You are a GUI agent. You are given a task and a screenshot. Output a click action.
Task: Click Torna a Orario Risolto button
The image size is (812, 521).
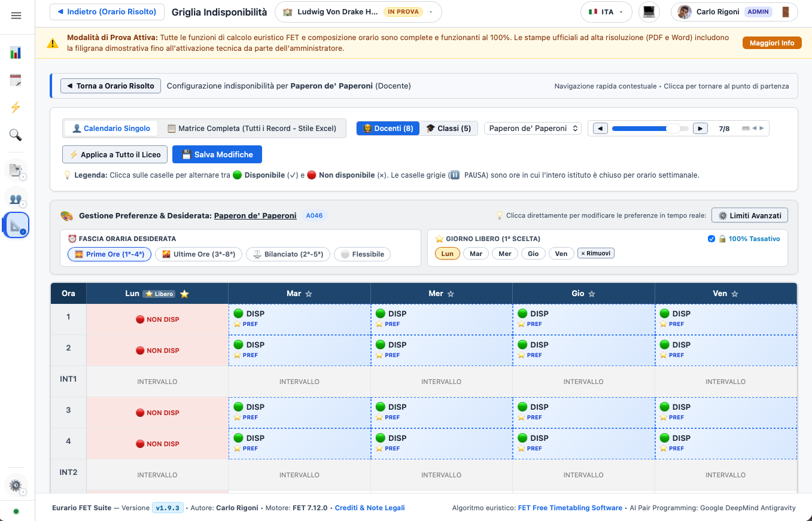pyautogui.click(x=110, y=86)
